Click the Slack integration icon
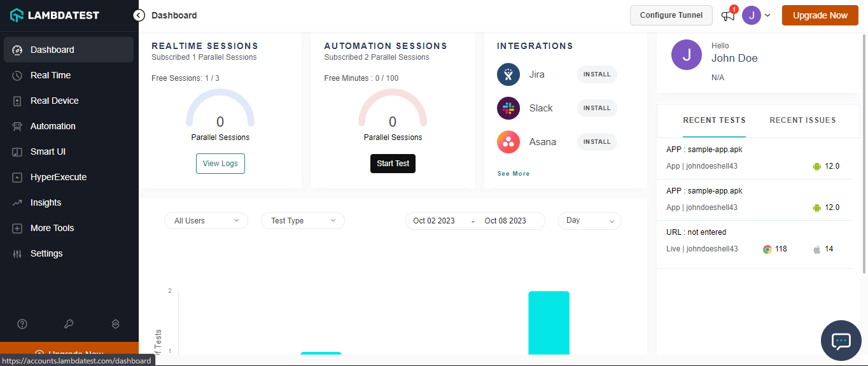The image size is (868, 366). 508,108
